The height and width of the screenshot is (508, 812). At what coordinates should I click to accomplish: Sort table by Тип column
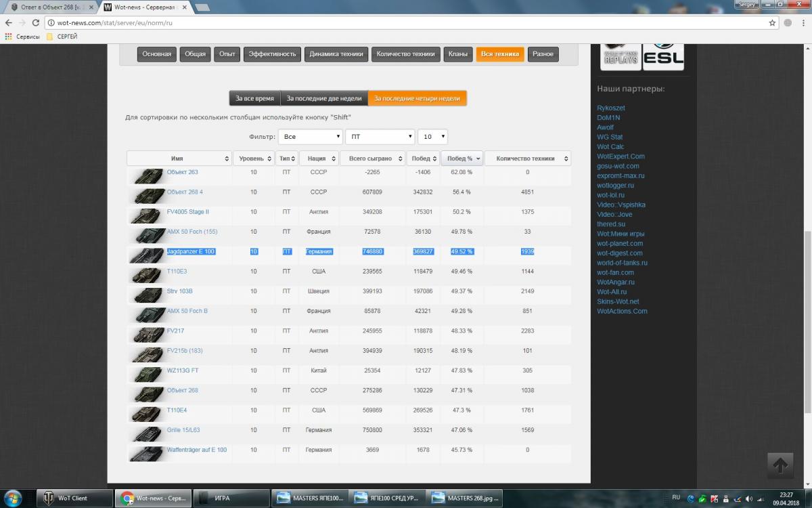pos(287,158)
